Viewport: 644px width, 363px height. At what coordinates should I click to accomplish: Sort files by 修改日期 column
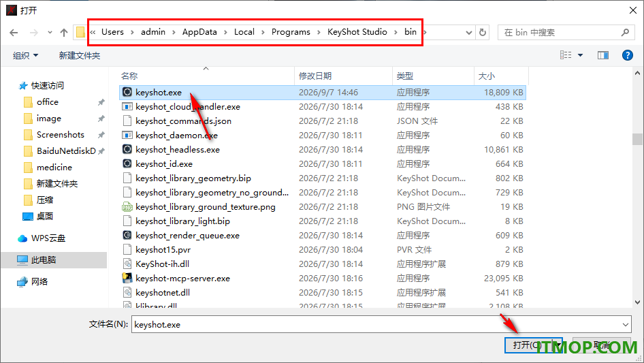[344, 76]
